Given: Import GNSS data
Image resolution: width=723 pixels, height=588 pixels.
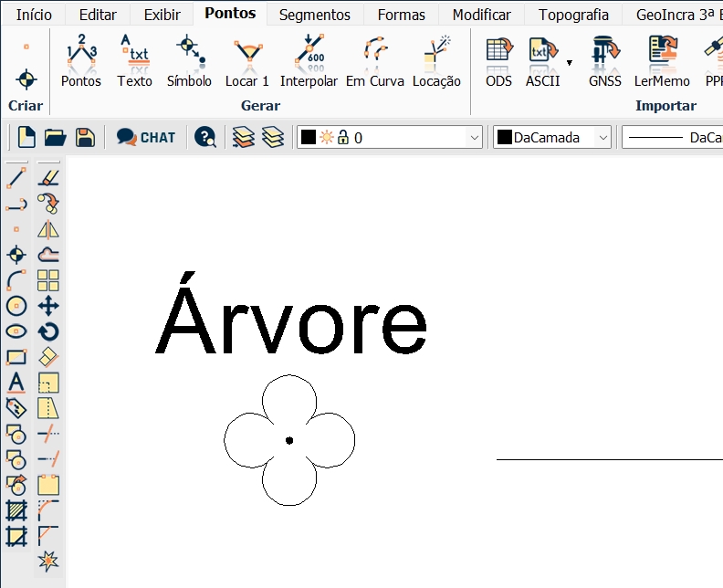Looking at the screenshot, I should (x=605, y=61).
